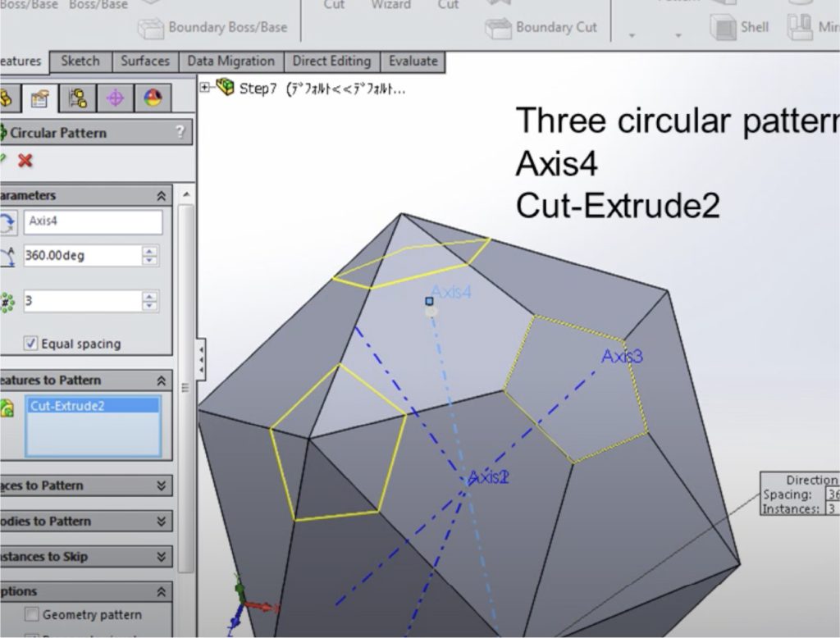Collapse the Parameters section

coord(162,196)
